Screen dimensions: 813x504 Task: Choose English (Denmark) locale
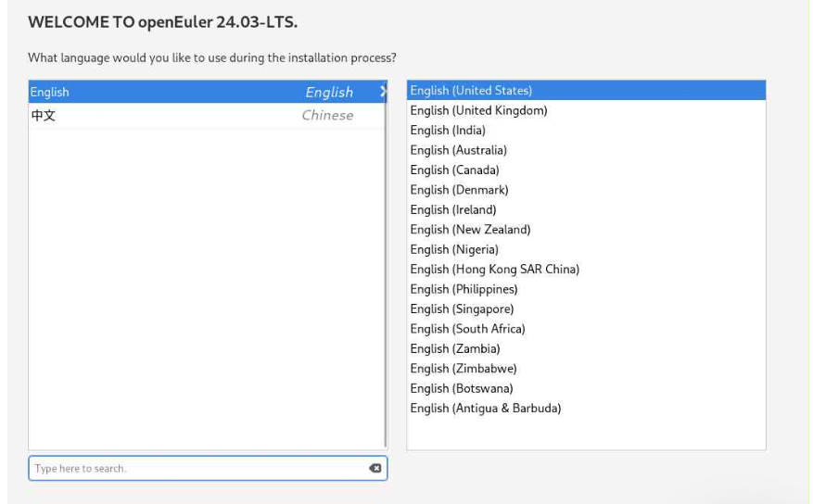586,190
